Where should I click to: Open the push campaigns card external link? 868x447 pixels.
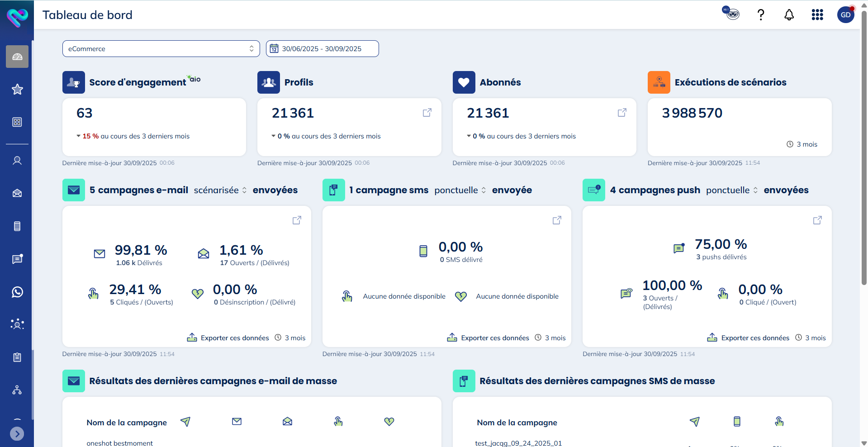(817, 220)
